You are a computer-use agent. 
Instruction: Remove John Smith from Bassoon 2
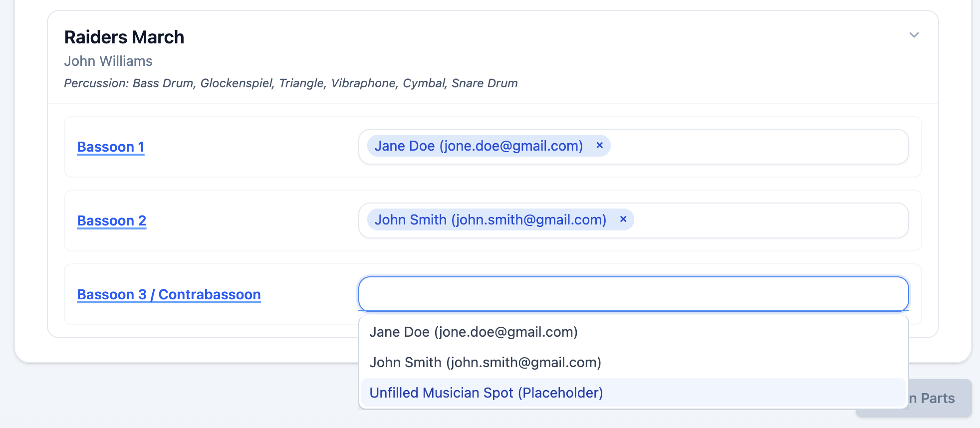tap(623, 219)
